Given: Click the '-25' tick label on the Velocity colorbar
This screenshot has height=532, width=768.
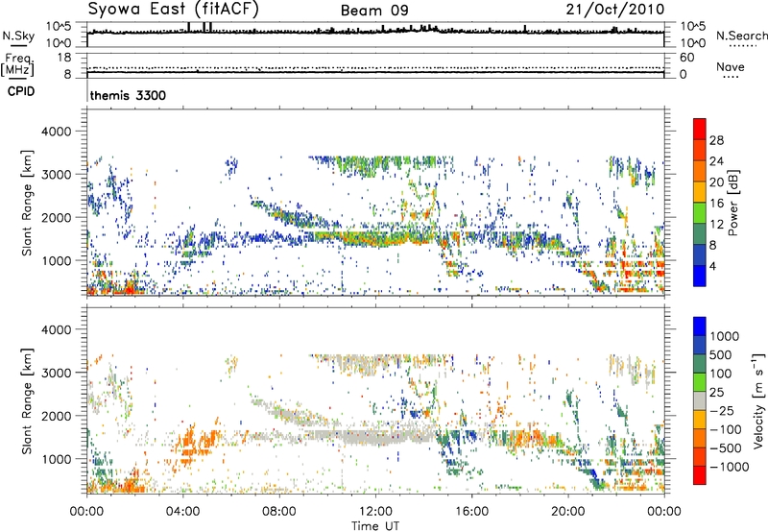Looking at the screenshot, I should [722, 411].
